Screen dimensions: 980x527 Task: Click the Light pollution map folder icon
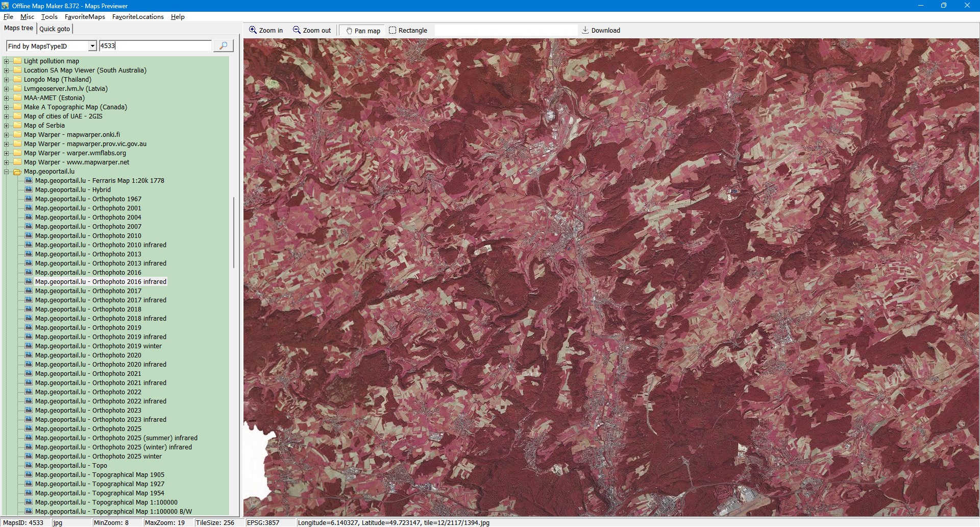[x=18, y=61]
